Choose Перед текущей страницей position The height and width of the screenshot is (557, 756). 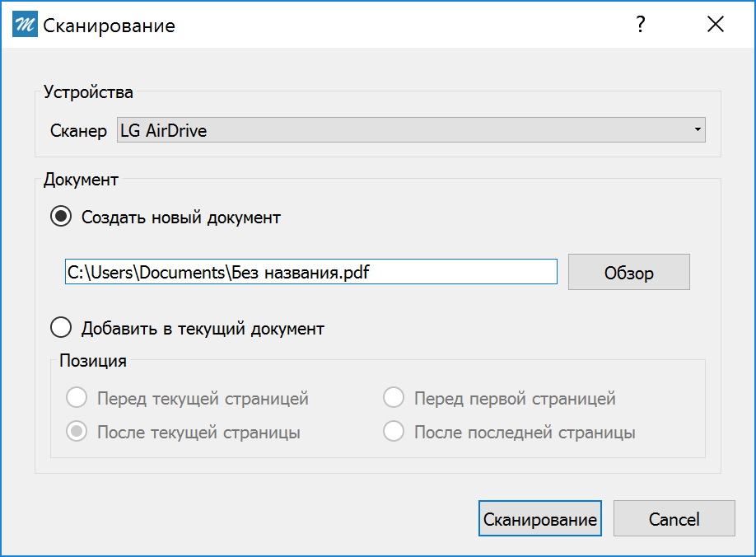pos(77,399)
